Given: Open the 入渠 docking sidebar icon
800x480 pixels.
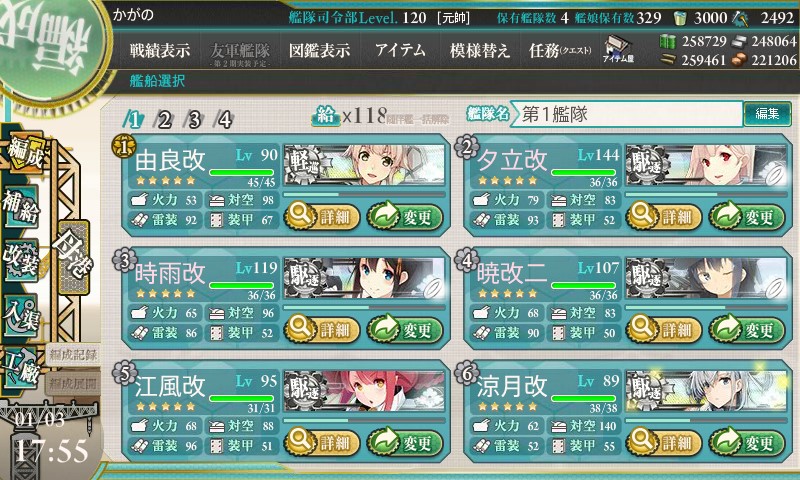Looking at the screenshot, I should tap(20, 315).
